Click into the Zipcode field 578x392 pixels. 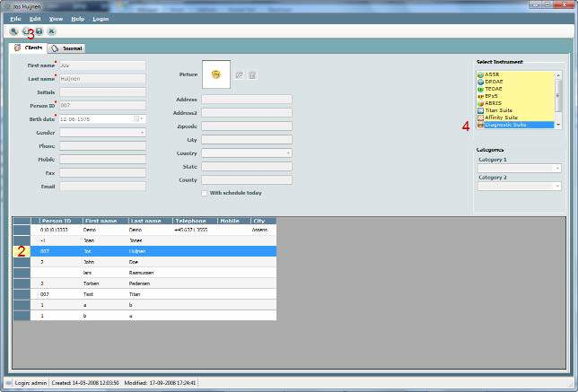(247, 126)
